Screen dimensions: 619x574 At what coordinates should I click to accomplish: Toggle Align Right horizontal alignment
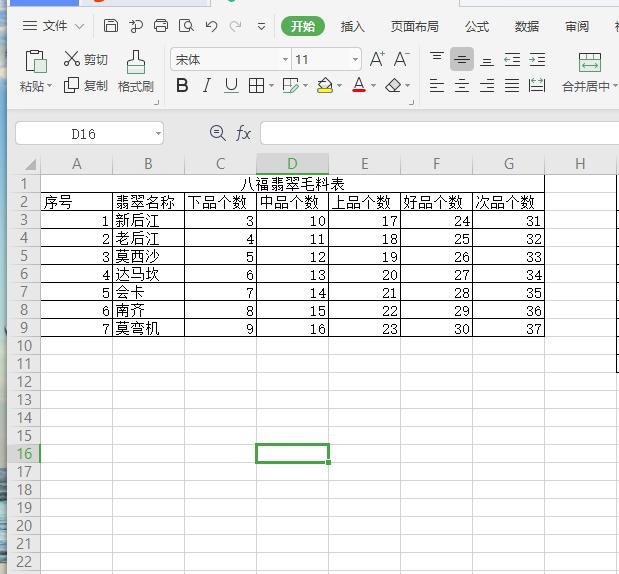tap(487, 85)
